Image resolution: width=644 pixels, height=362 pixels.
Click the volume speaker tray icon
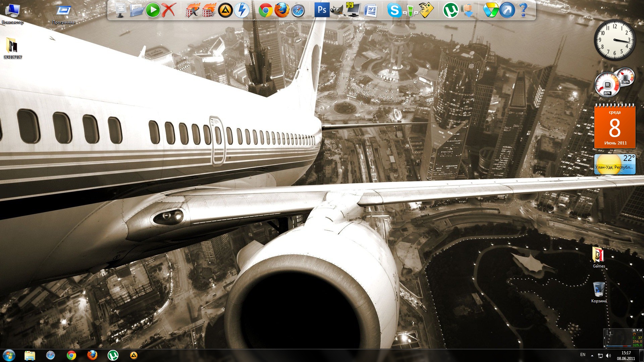click(608, 355)
